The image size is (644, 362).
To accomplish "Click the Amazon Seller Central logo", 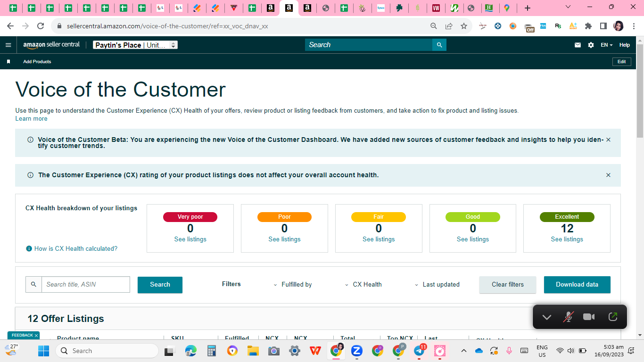I will [x=52, y=45].
